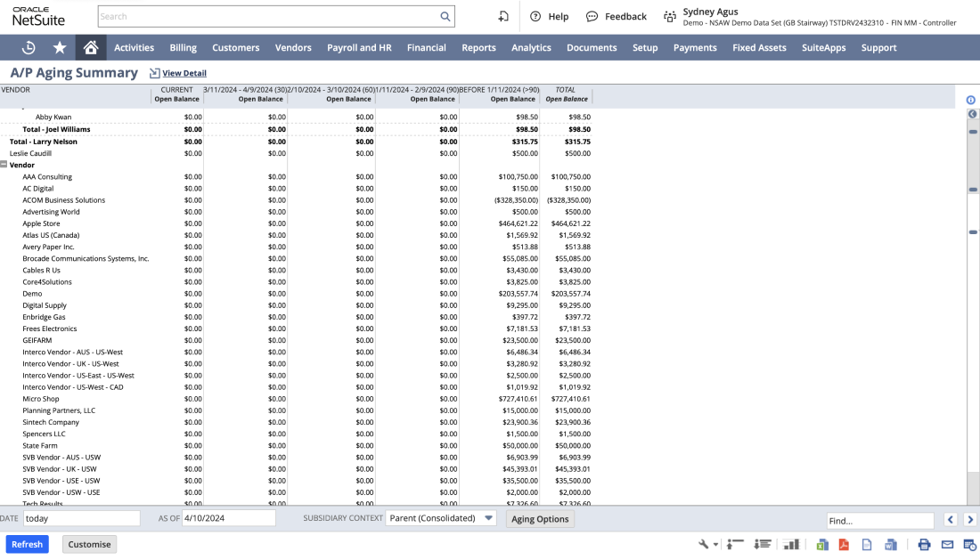Open the Reports menu
The width and height of the screenshot is (980, 560).
[x=478, y=48]
